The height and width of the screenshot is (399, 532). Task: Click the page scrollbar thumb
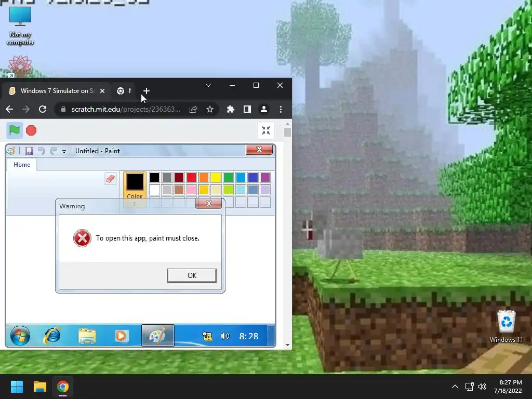pos(287,132)
